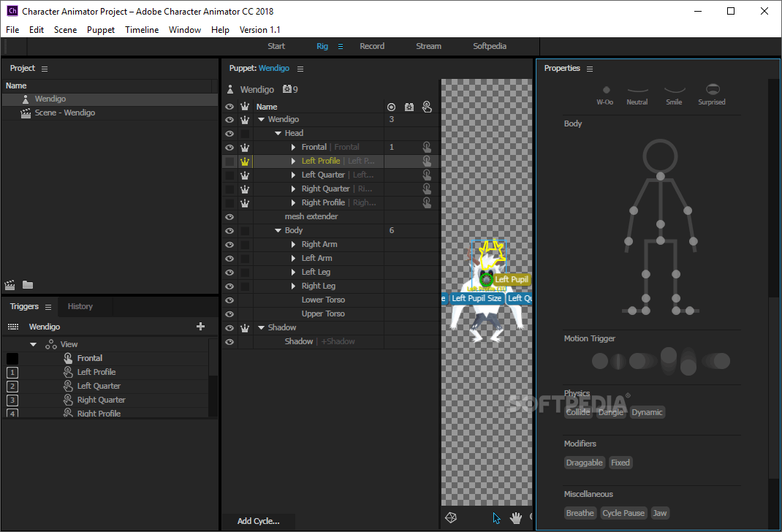
Task: Toggle visibility of the Right Arm layer
Action: (229, 244)
